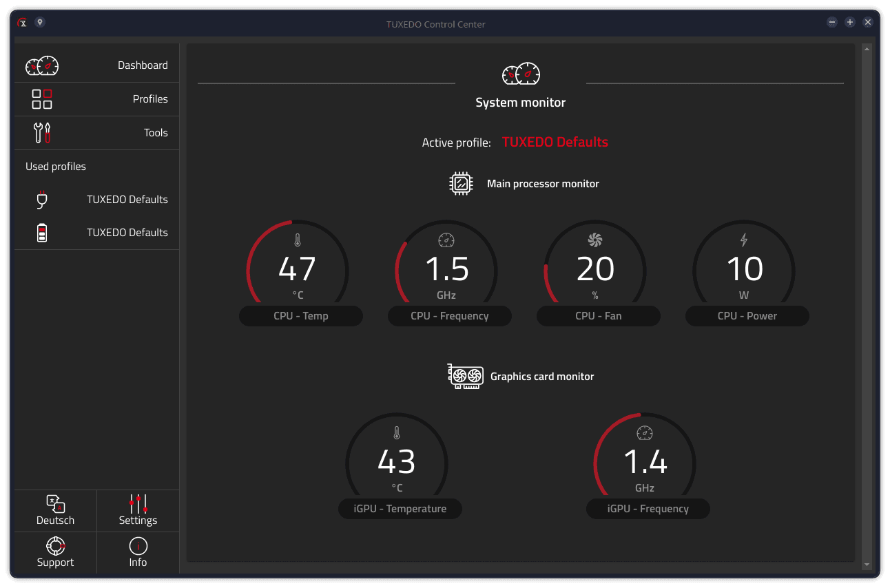Open the Support lifebuoy section
This screenshot has width=890, height=588.
click(x=55, y=553)
